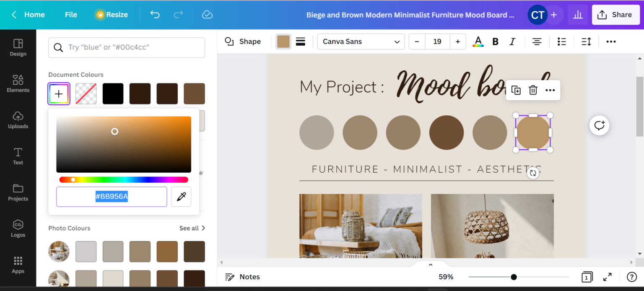Click the undo arrow
This screenshot has width=644, height=291.
[155, 15]
